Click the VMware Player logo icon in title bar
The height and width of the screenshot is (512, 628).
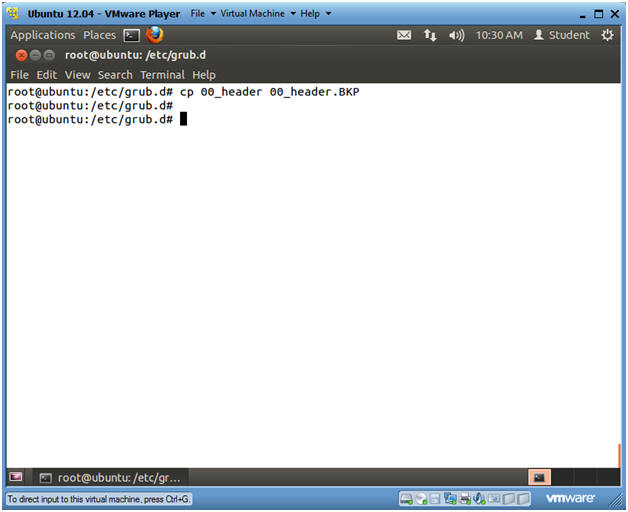tap(13, 14)
